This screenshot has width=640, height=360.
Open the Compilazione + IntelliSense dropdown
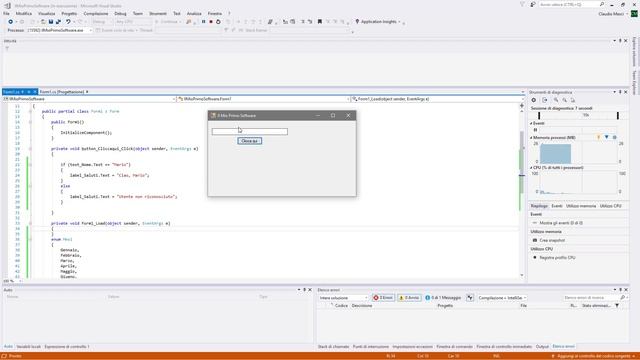click(x=502, y=298)
